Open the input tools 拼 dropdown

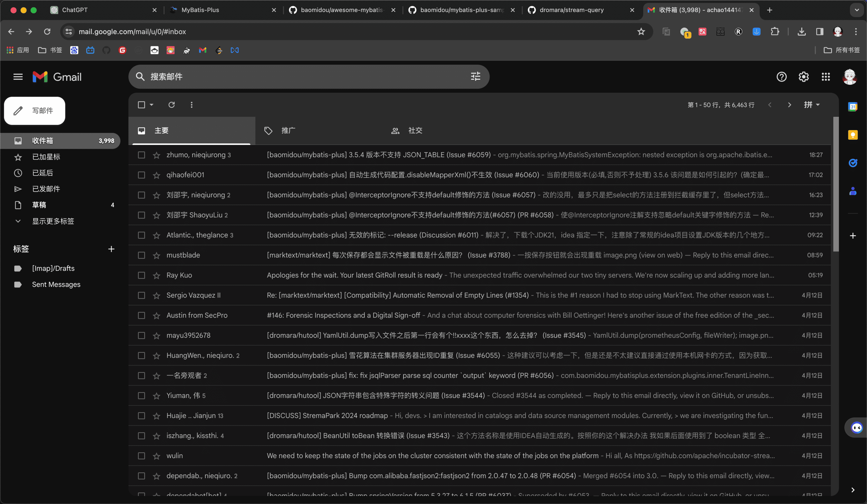(x=812, y=105)
